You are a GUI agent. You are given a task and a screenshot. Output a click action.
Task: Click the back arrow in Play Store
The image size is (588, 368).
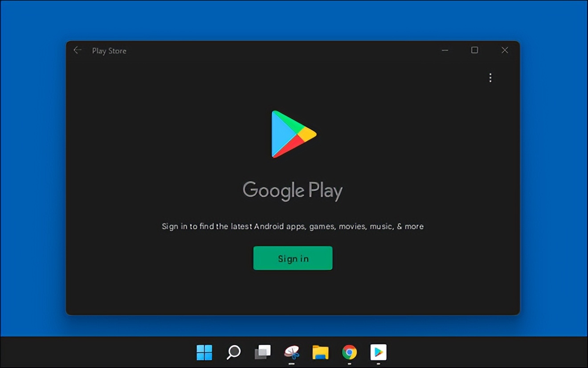point(78,50)
